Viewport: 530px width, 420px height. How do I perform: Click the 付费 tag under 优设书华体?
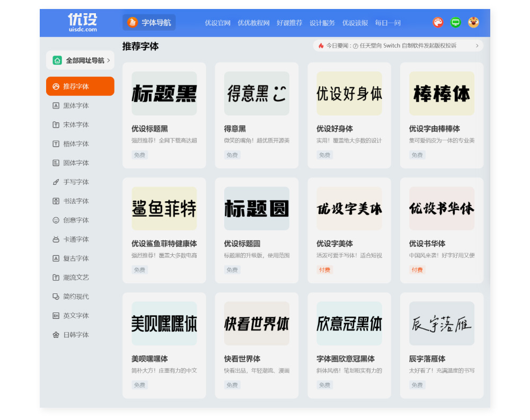point(417,270)
